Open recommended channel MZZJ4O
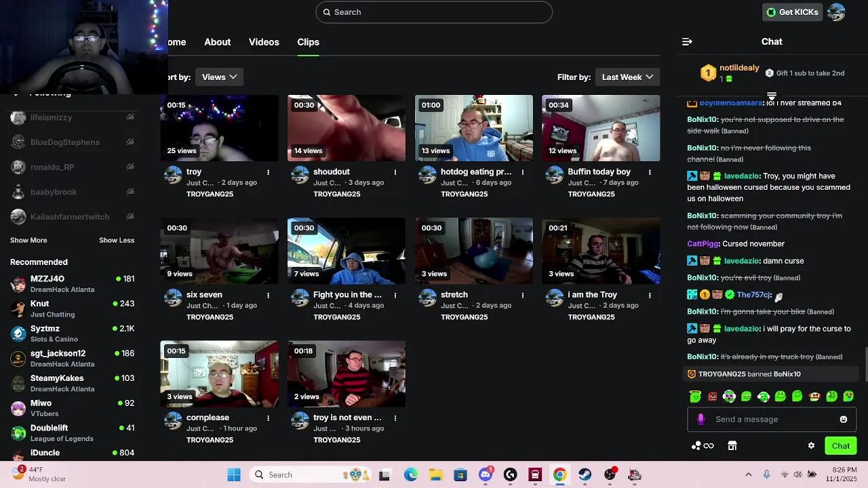 pos(72,283)
